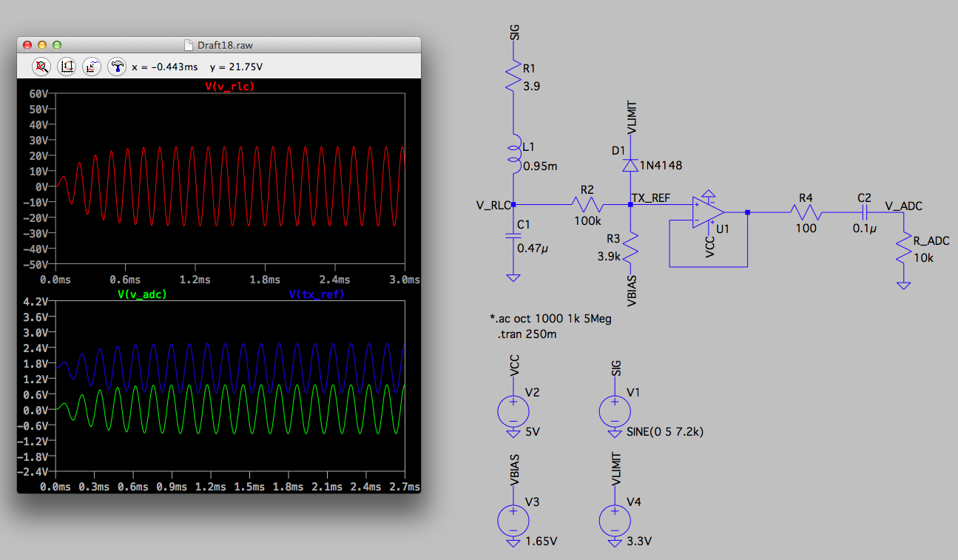Click the autorange axes toolbar icon

tap(67, 66)
